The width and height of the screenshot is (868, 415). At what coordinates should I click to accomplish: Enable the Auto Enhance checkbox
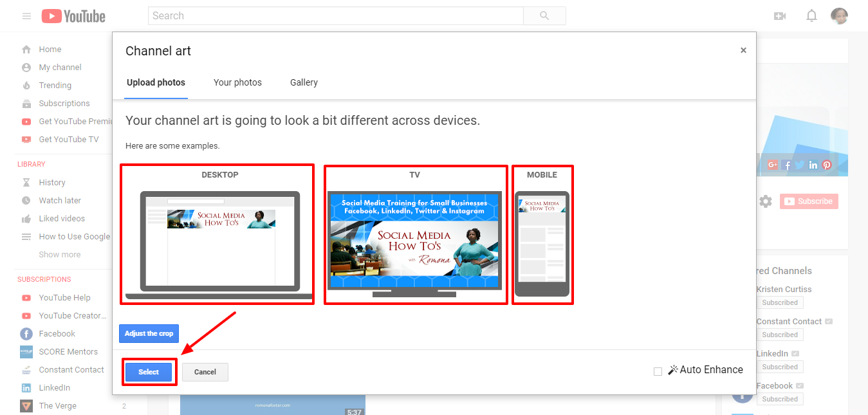coord(658,371)
